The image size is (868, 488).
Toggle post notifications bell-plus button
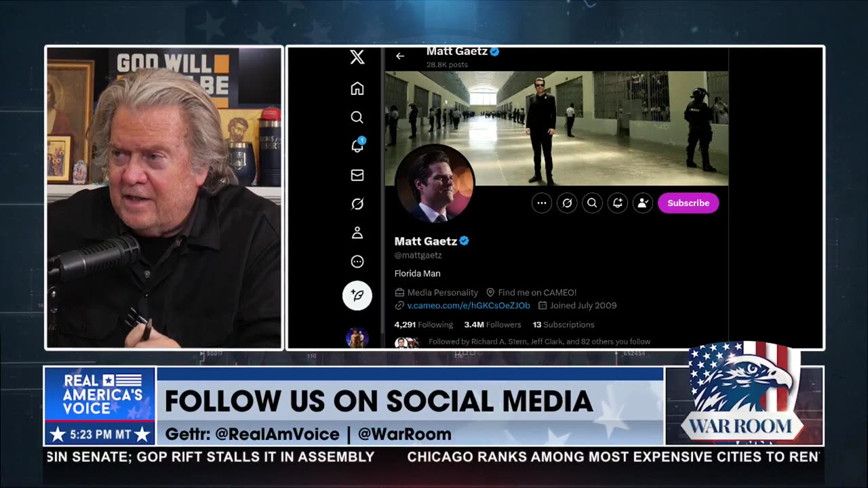(x=618, y=203)
